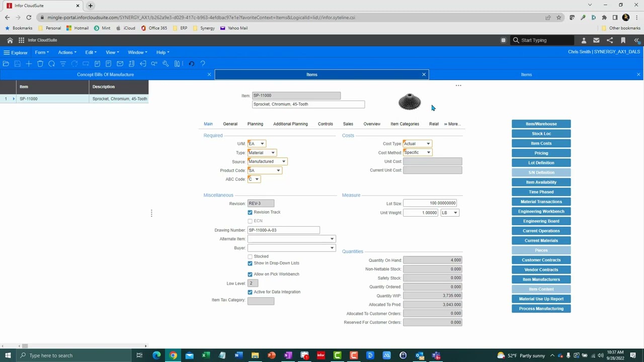Viewport: 644px width, 362px height.
Task: Open the Cost Method dropdown
Action: tap(428, 152)
